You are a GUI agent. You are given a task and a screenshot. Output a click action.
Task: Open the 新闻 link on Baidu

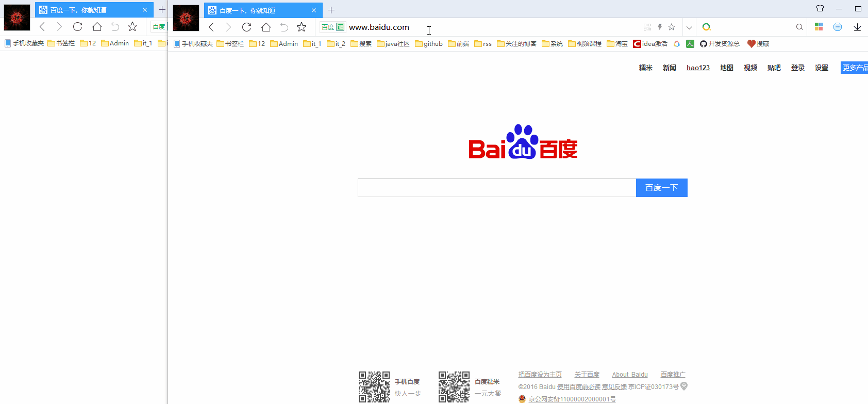point(670,68)
